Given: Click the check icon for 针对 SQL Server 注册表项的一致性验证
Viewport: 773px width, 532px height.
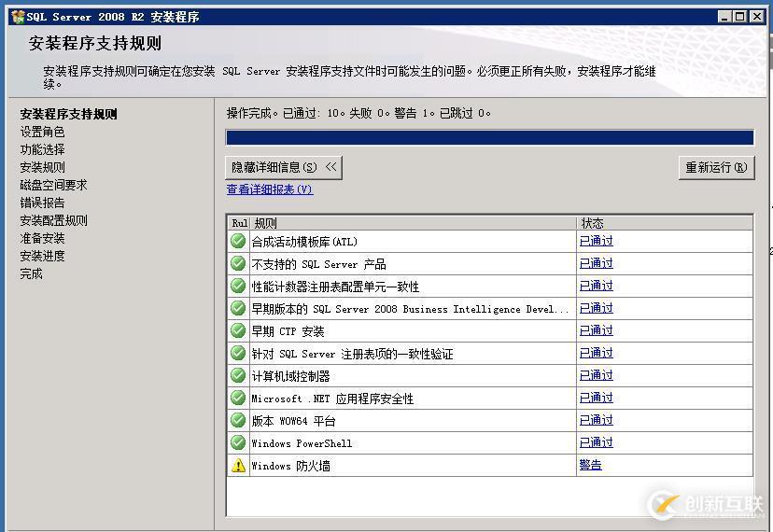Looking at the screenshot, I should click(238, 353).
